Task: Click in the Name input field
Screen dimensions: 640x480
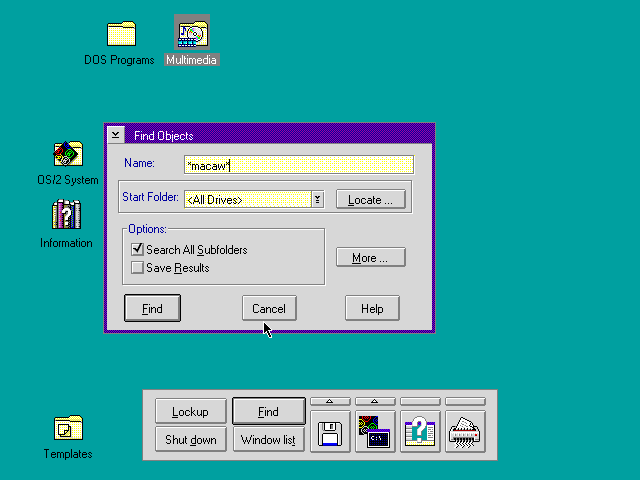Action: click(299, 165)
